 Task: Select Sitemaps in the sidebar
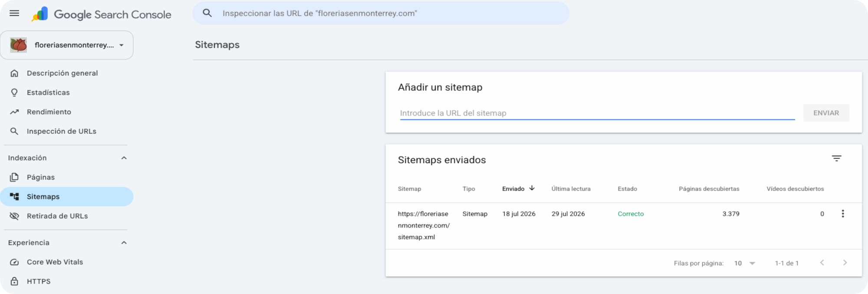[x=67, y=197]
